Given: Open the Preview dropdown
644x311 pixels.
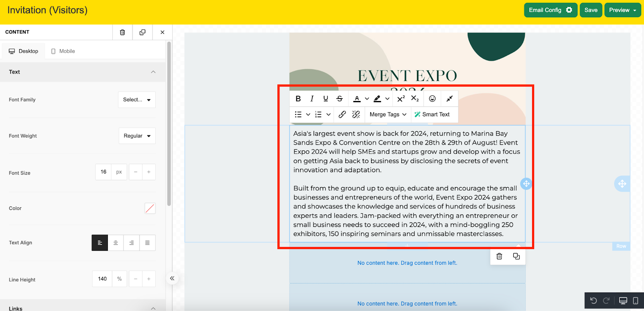Looking at the screenshot, I should click(623, 10).
